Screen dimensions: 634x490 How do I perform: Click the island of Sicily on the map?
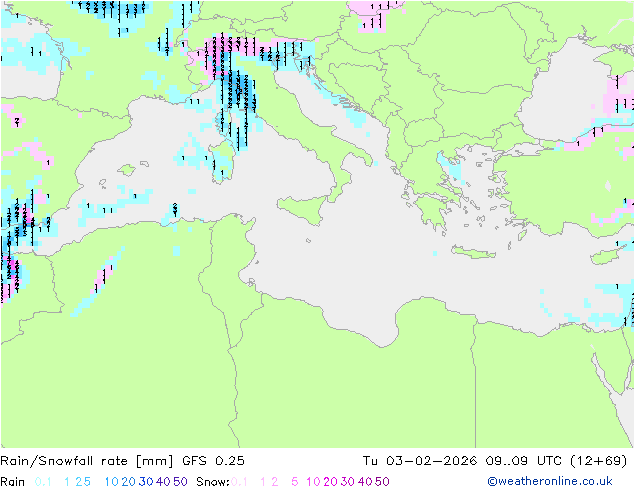click(x=303, y=209)
